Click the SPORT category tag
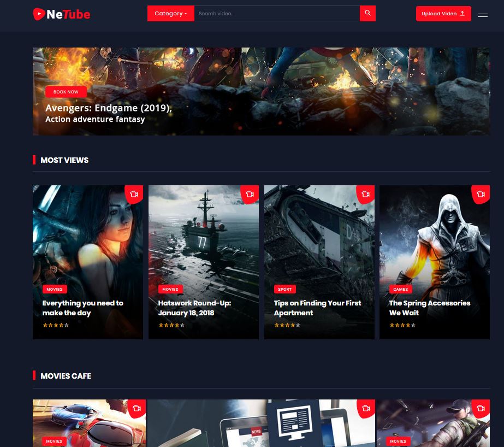 pos(285,290)
